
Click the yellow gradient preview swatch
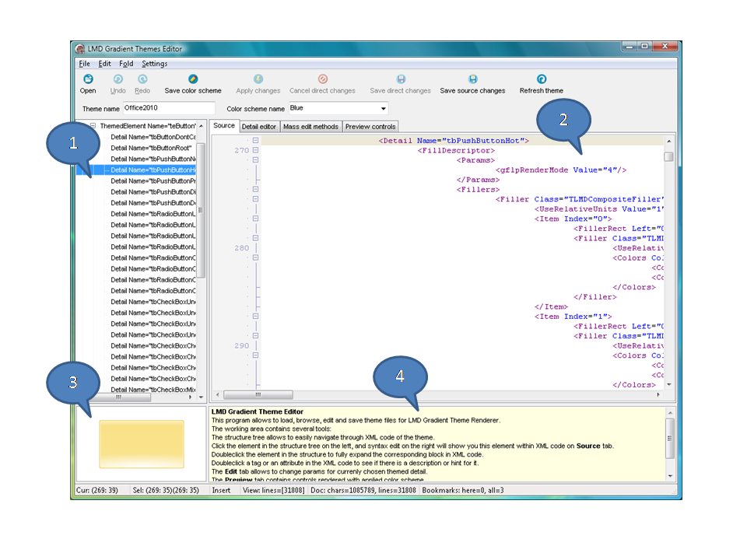click(142, 443)
